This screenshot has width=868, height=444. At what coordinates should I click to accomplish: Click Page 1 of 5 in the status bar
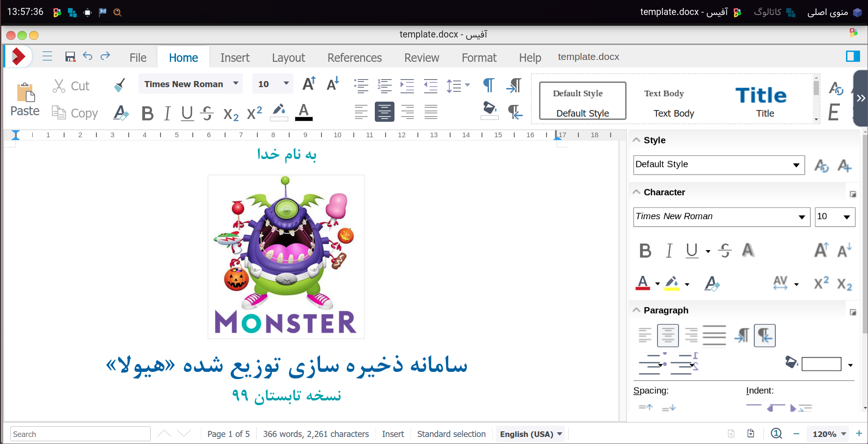pos(229,434)
